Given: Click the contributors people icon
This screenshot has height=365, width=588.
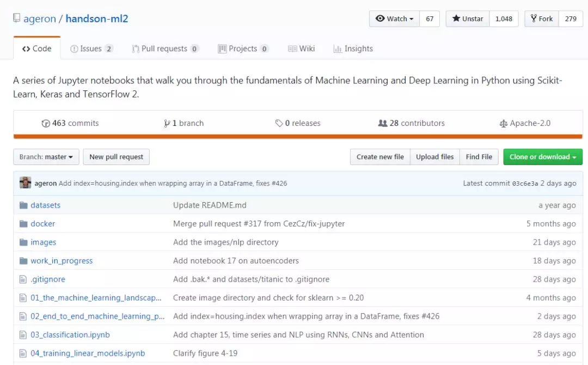Looking at the screenshot, I should pos(383,124).
